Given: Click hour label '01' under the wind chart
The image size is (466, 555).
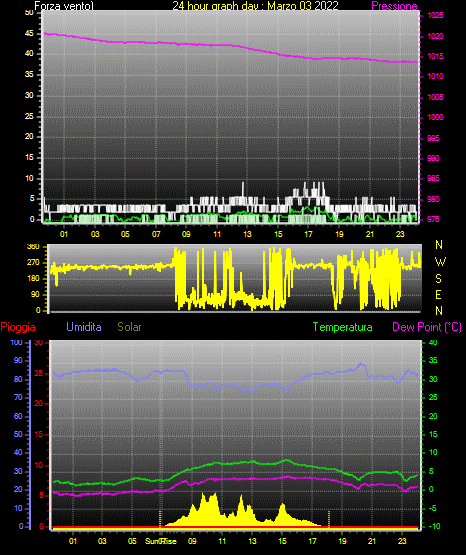Looking at the screenshot, I should [x=64, y=234].
